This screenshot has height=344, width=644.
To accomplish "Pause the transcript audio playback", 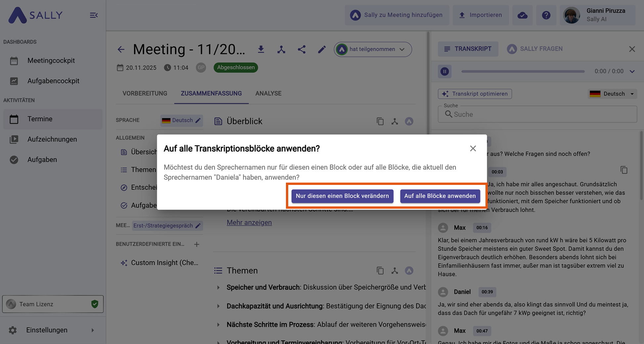I will pyautogui.click(x=444, y=71).
